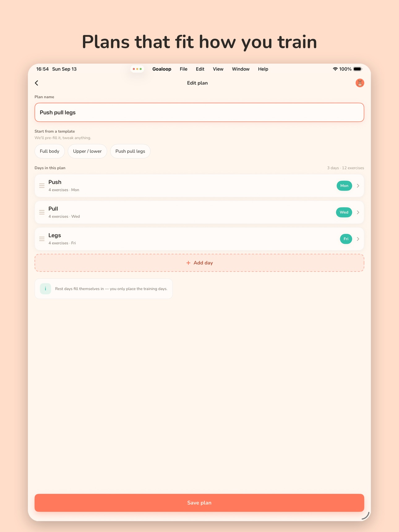Click the window resize corner handle
This screenshot has height=532, width=399.
[366, 515]
